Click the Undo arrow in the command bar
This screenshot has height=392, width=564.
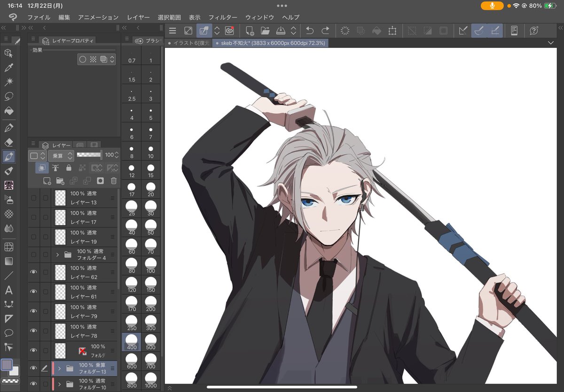tap(310, 31)
